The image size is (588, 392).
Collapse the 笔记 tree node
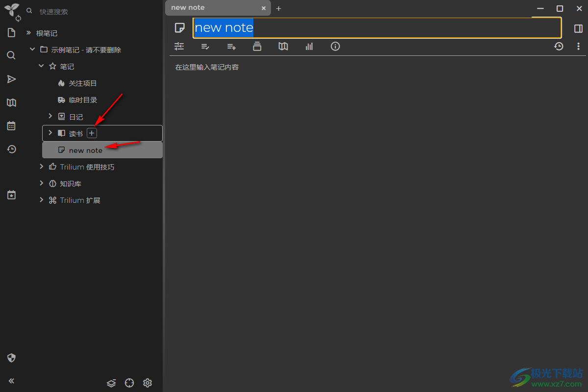click(41, 66)
